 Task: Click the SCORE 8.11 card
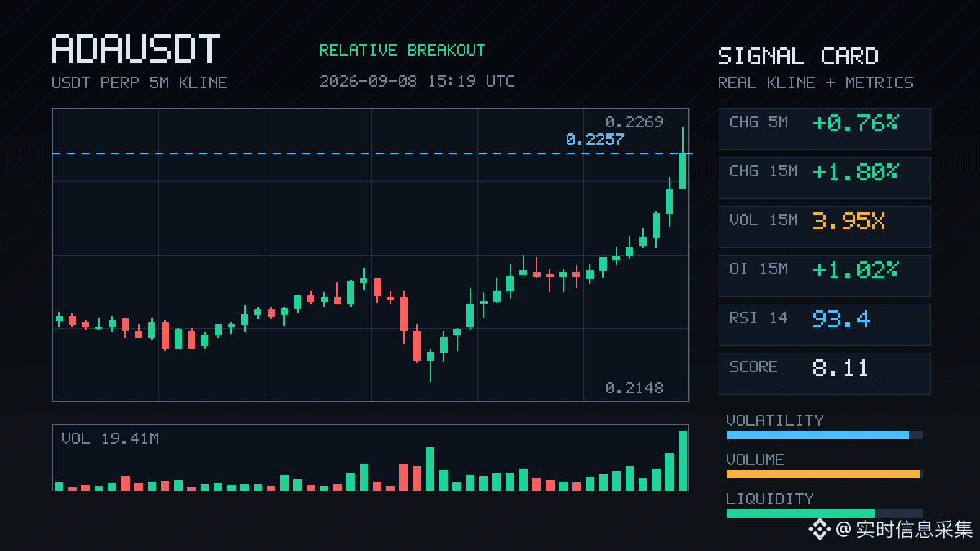[824, 373]
